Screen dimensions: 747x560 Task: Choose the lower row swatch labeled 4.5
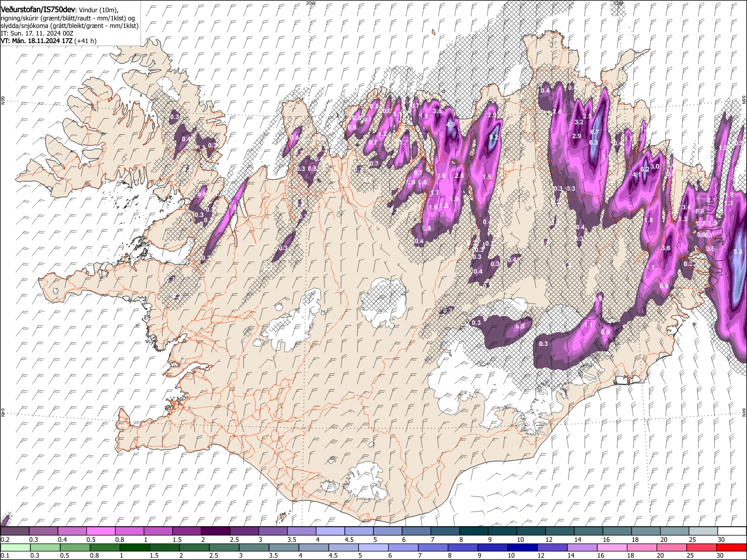(x=344, y=548)
